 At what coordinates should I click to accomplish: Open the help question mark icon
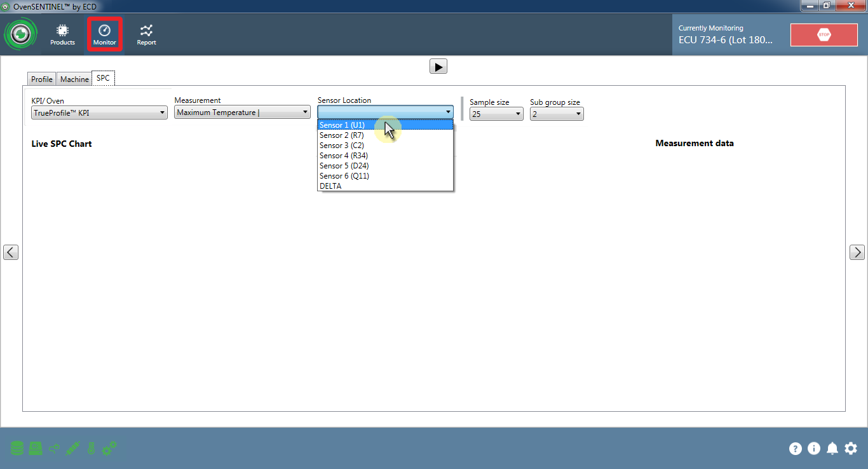[x=796, y=449]
